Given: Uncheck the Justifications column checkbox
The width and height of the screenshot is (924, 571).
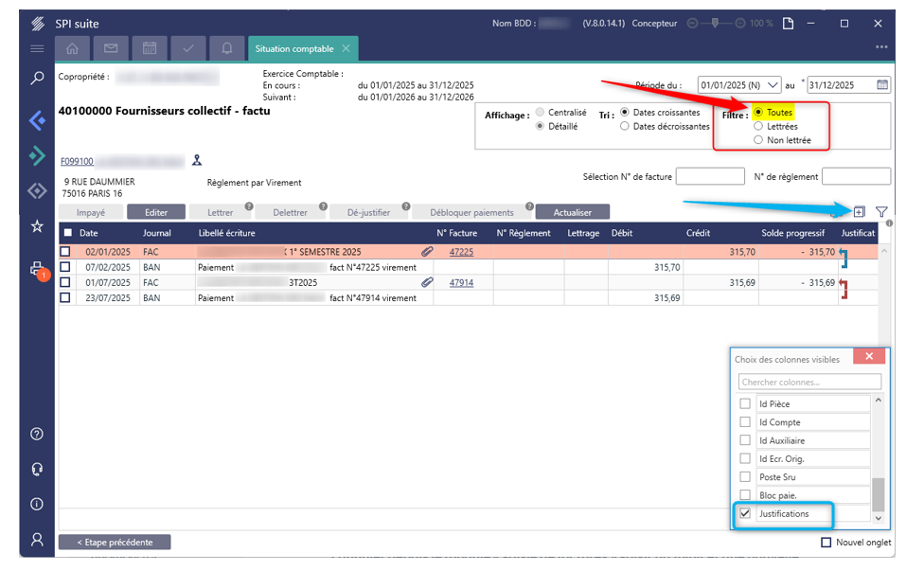Looking at the screenshot, I should (x=745, y=513).
